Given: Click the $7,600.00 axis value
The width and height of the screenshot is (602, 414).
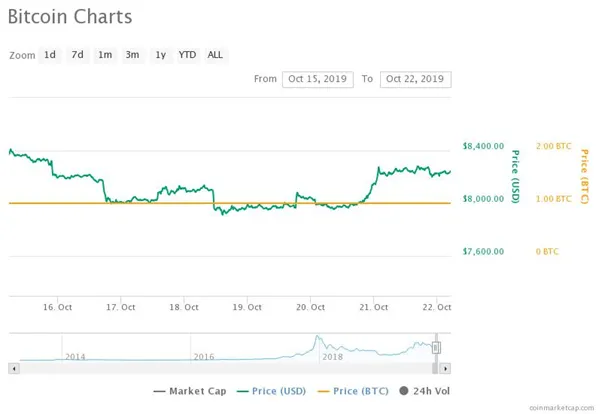Looking at the screenshot, I should 483,252.
